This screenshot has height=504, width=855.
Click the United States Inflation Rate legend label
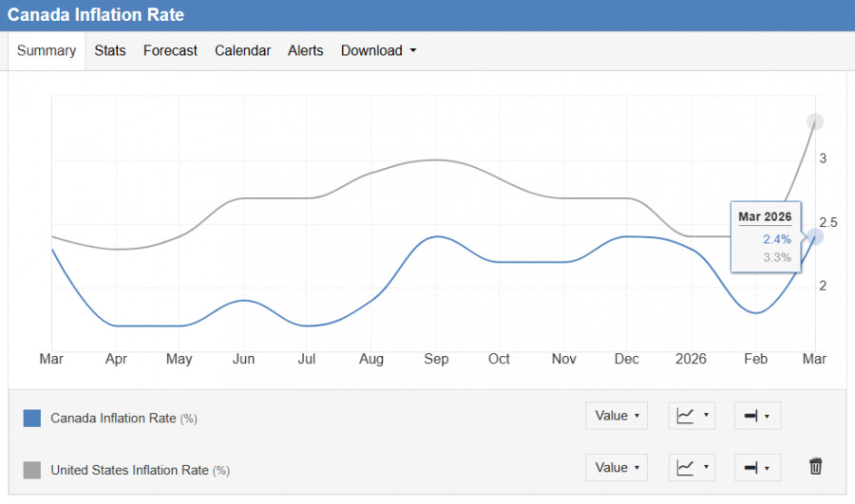pyautogui.click(x=130, y=469)
